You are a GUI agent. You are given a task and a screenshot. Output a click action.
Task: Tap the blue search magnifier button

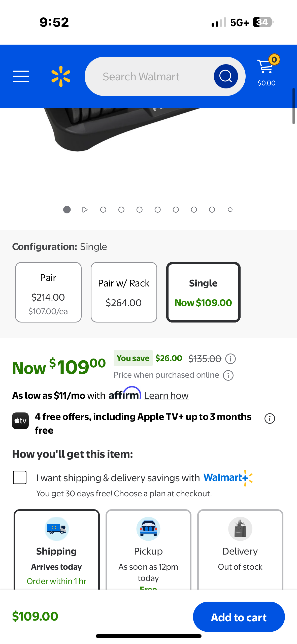point(226,76)
